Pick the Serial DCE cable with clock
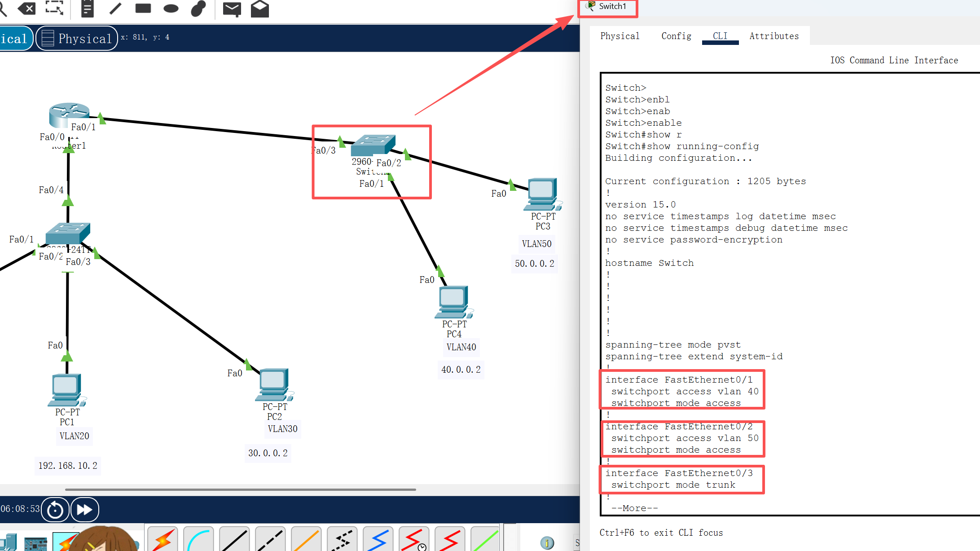This screenshot has height=551, width=980. tap(414, 539)
